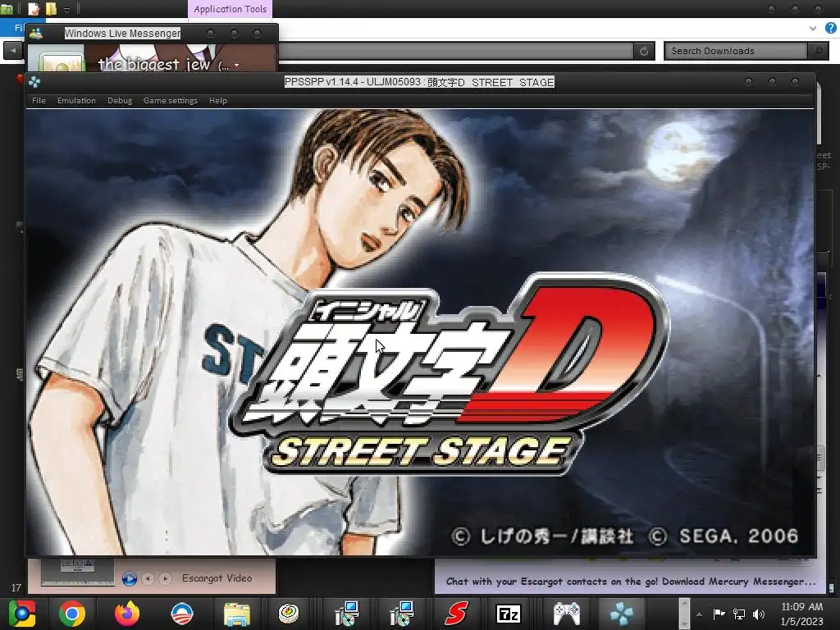Viewport: 840px width, 630px height.
Task: Refresh the Explorer address bar
Action: tap(644, 51)
